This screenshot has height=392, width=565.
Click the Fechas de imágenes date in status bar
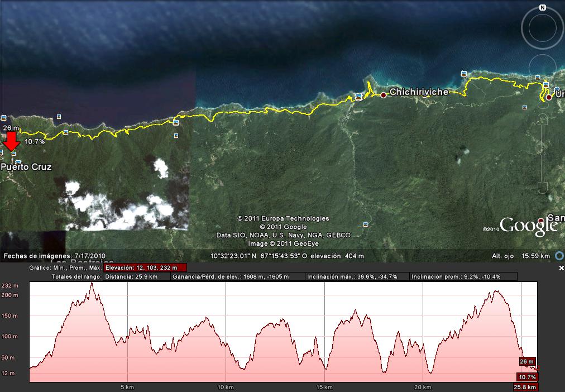tap(55, 256)
